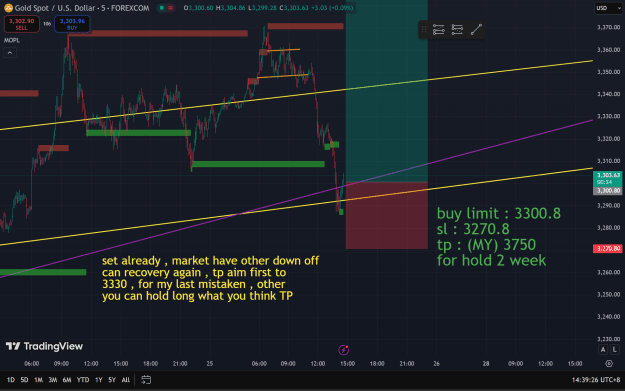Screen dimensions: 625x391
Task: Switch to the 1Y date range
Action: (x=98, y=380)
